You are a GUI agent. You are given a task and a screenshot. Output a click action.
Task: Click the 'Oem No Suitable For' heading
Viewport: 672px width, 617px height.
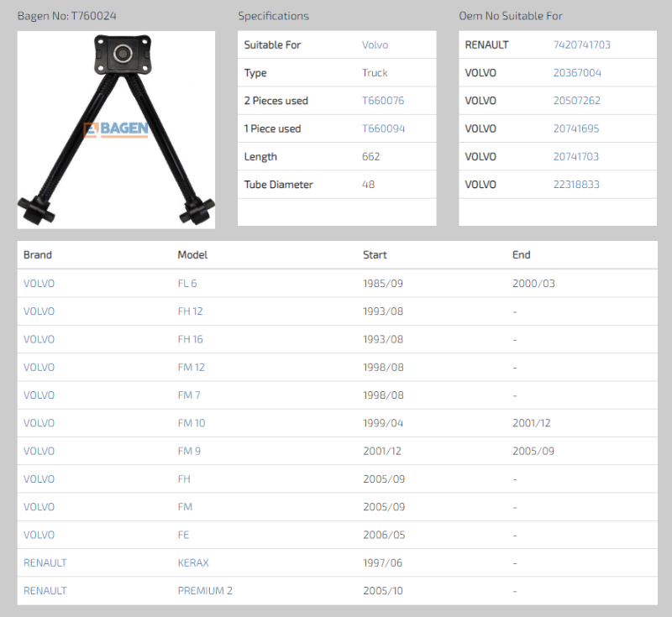tap(511, 16)
